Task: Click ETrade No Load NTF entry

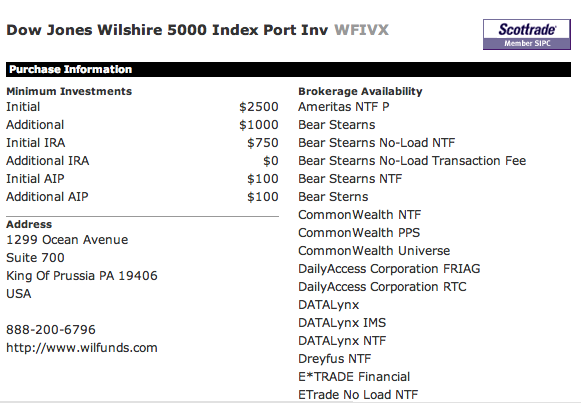Action: click(x=358, y=395)
